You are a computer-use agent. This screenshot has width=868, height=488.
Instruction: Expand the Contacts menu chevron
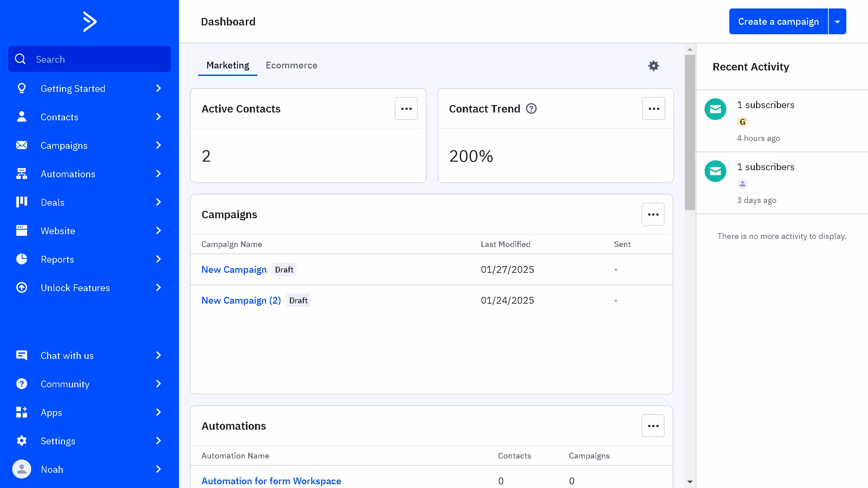158,117
